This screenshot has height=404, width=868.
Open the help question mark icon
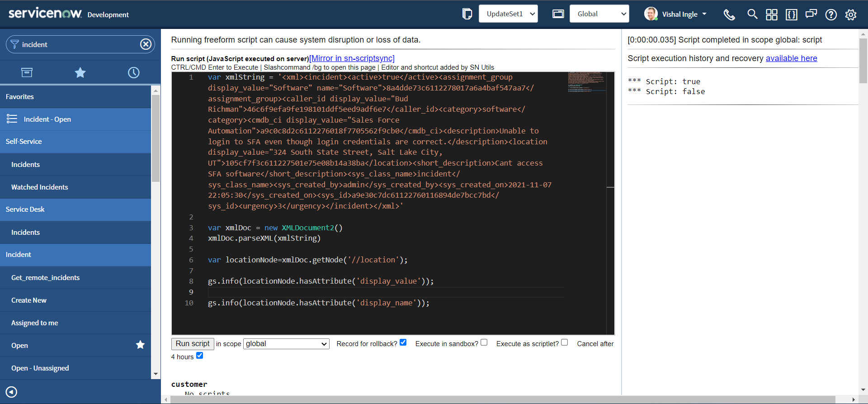pos(831,14)
